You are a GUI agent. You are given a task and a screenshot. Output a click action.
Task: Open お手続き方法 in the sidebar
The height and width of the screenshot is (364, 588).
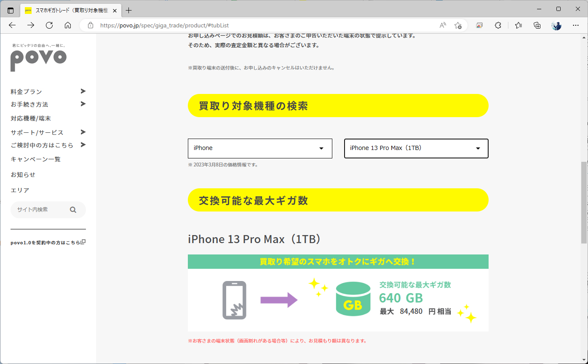pyautogui.click(x=29, y=104)
